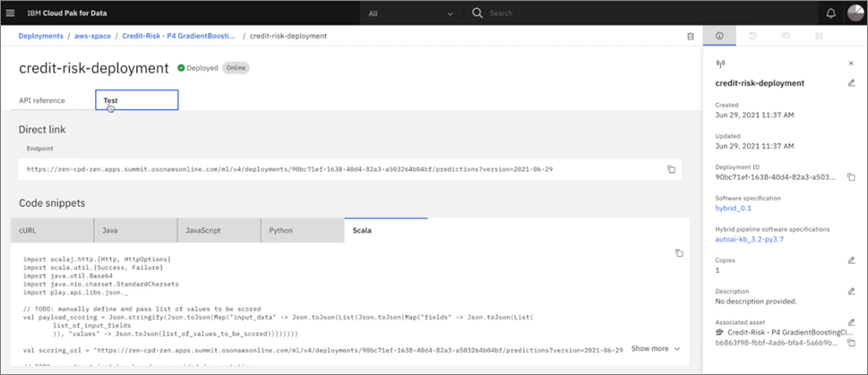Expand code with Show more
868x375 pixels.
pyautogui.click(x=656, y=349)
